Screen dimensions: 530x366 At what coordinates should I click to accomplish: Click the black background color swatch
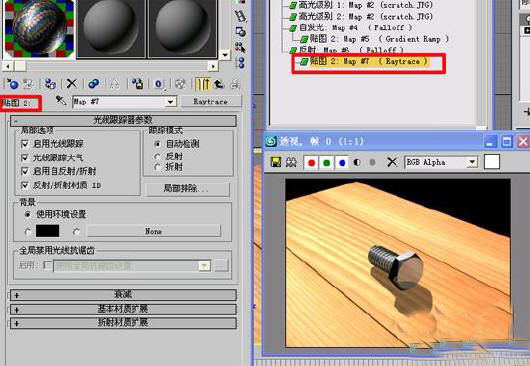click(x=48, y=231)
